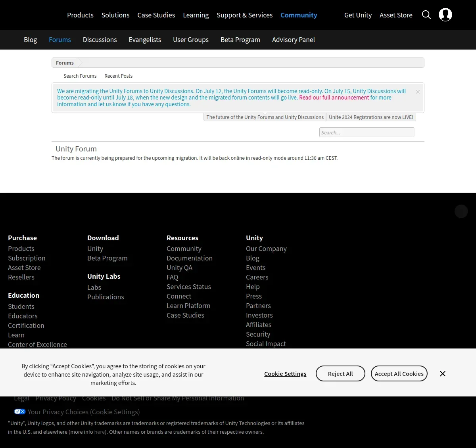Open Center of Excellence link
This screenshot has height=448, width=476.
(37, 345)
